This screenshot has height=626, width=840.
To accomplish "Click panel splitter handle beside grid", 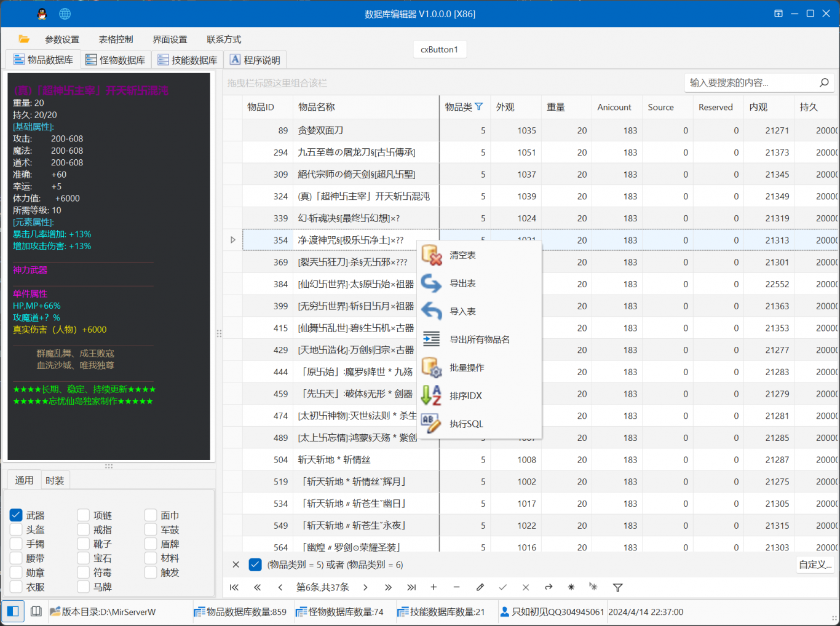I will [219, 333].
